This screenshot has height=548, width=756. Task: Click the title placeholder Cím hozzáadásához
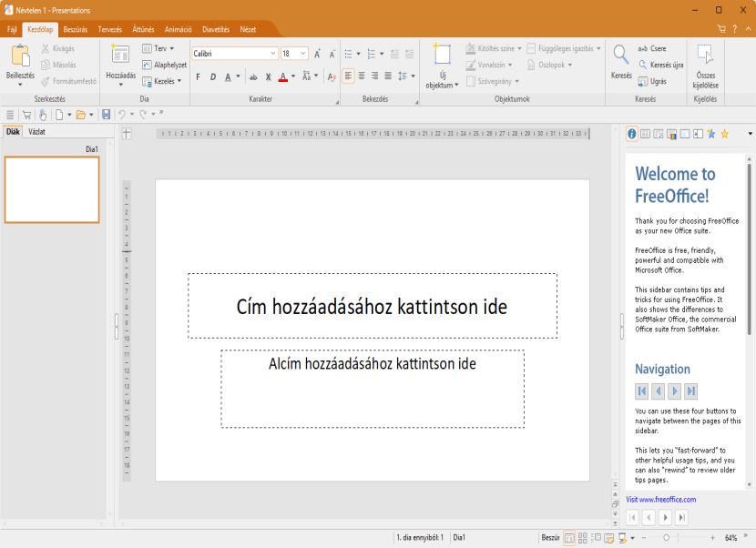[x=373, y=306]
